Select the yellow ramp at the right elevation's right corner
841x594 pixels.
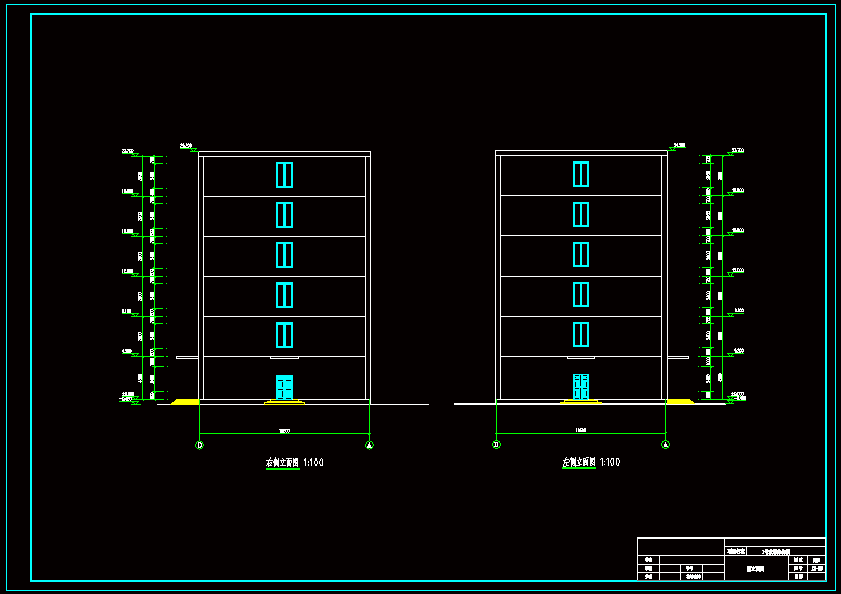680,401
